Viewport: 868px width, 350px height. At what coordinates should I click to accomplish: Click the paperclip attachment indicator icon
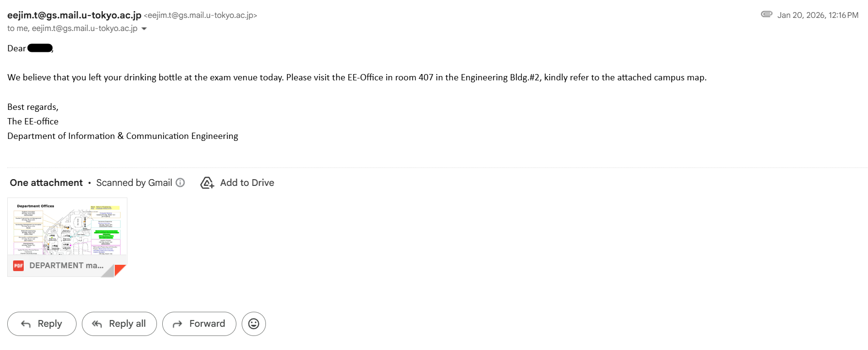[x=766, y=15]
